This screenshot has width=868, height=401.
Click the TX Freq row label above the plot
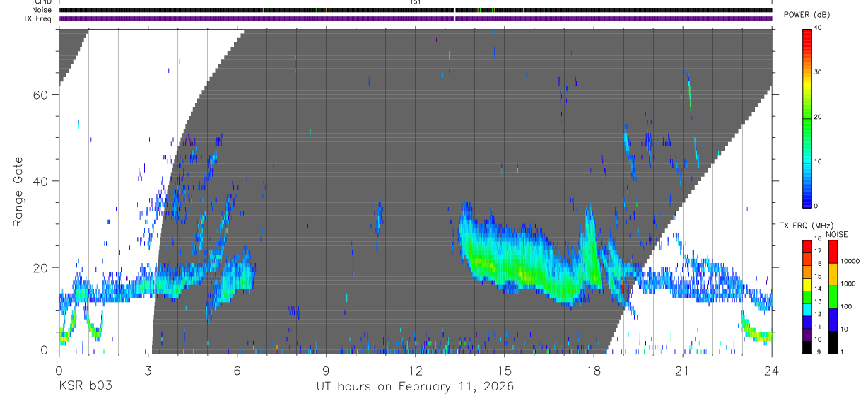pyautogui.click(x=39, y=18)
